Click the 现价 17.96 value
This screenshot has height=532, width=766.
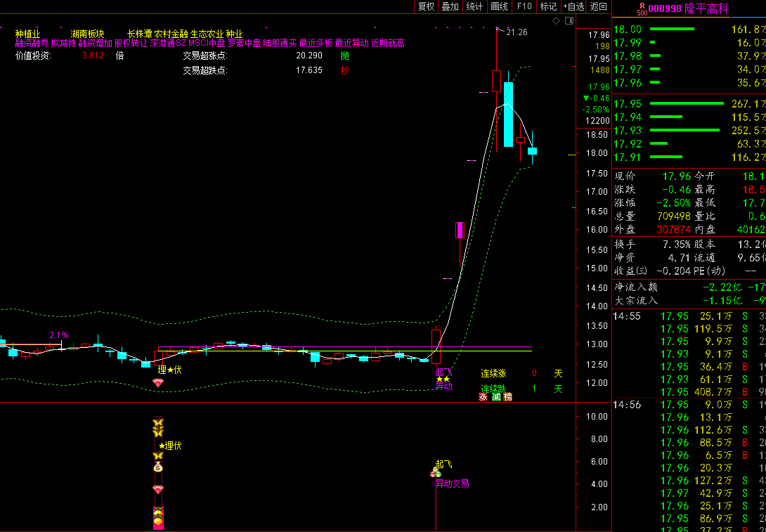677,176
